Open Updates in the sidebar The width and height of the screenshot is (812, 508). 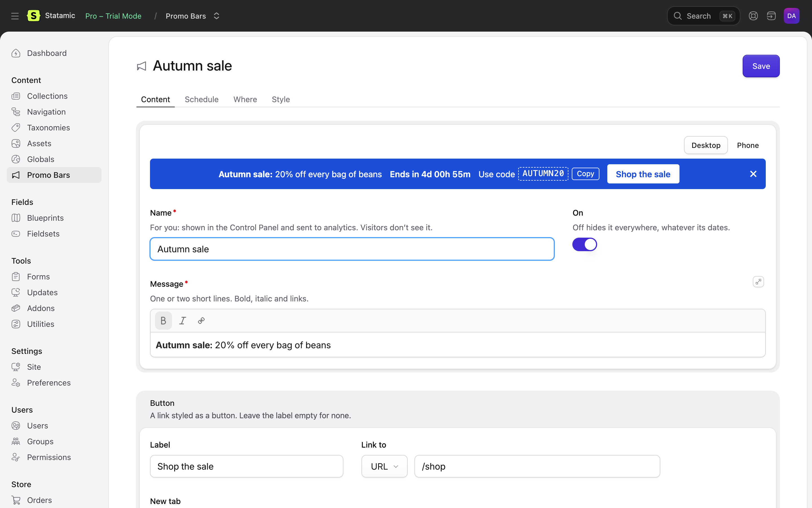tap(54, 292)
